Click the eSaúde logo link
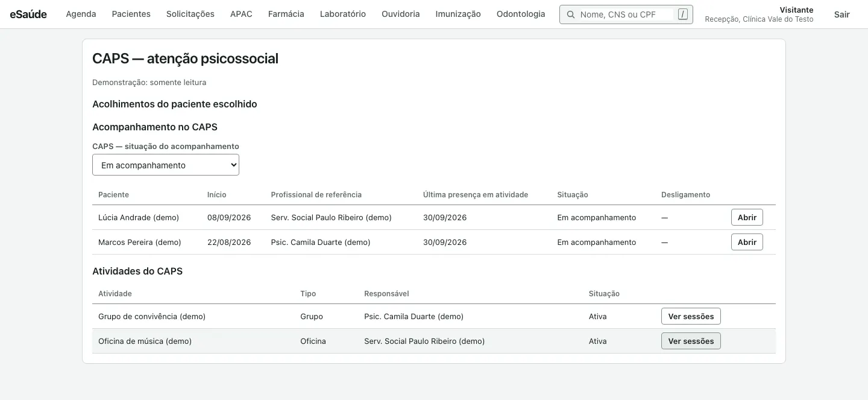This screenshot has width=868, height=400. point(28,14)
